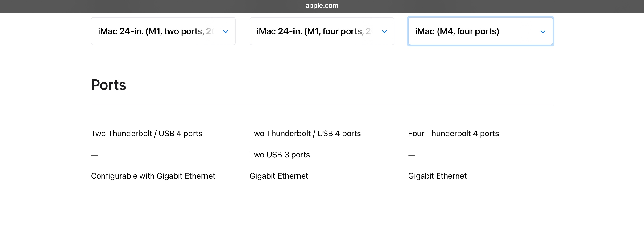Click Thunderbolt / USB 4 text in middle column
The width and height of the screenshot is (644, 236).
pos(305,133)
